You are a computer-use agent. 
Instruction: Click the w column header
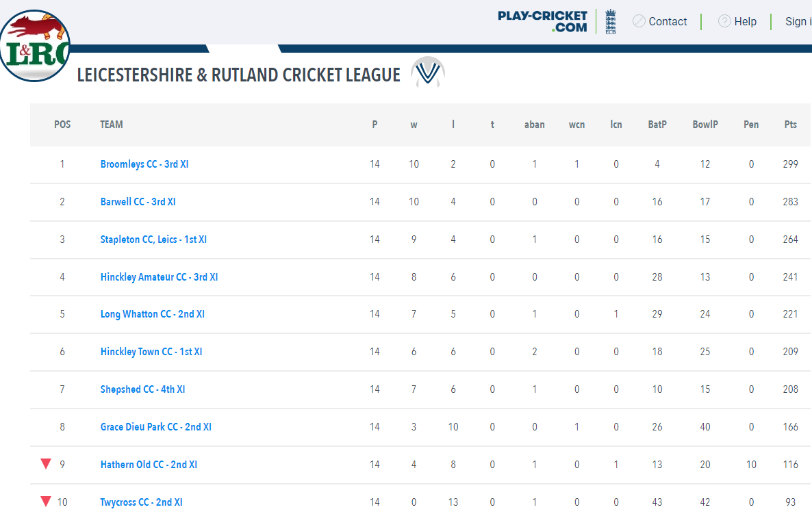pyautogui.click(x=414, y=125)
